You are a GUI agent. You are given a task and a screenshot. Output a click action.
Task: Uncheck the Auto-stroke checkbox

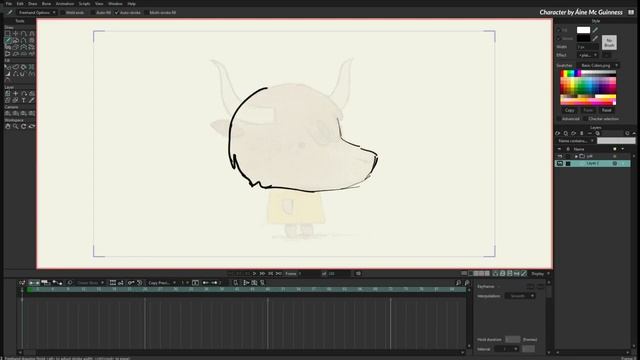tap(117, 13)
